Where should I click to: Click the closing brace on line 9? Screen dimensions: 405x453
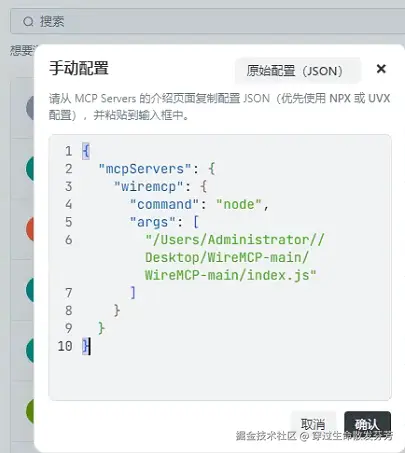(102, 328)
